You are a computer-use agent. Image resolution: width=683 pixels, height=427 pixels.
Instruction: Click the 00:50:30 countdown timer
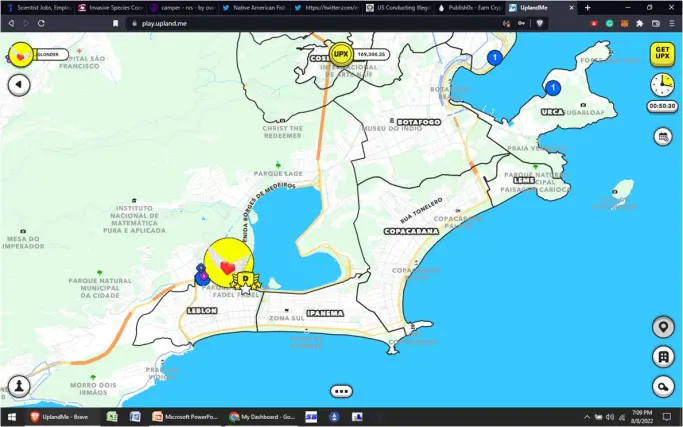[662, 106]
